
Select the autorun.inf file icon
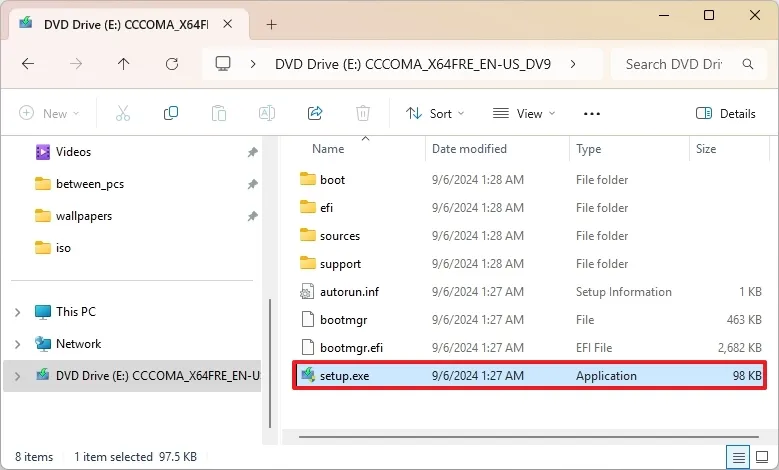click(x=307, y=292)
